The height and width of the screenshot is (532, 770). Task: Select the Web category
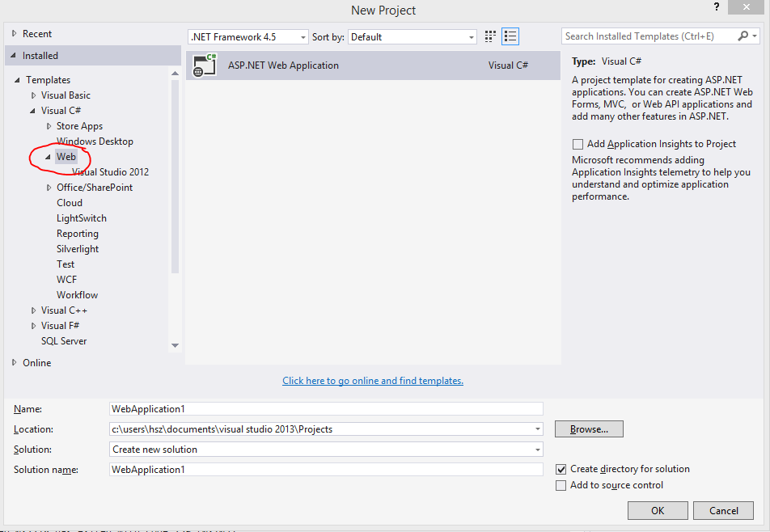[66, 157]
